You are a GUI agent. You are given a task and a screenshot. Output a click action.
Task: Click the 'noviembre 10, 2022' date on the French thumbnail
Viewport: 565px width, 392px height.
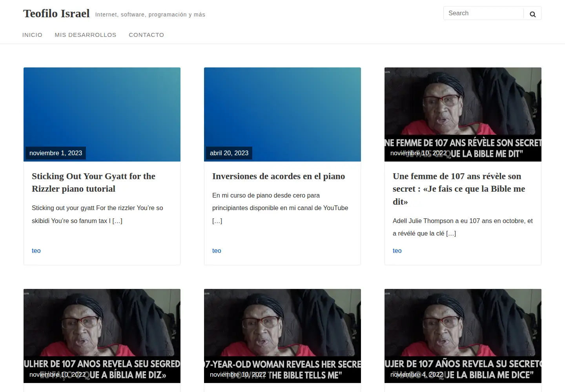pos(418,153)
